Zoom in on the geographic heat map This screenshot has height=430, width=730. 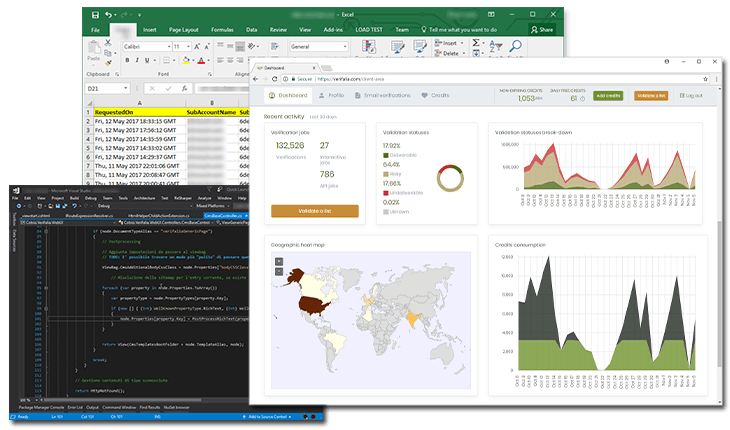coord(278,262)
